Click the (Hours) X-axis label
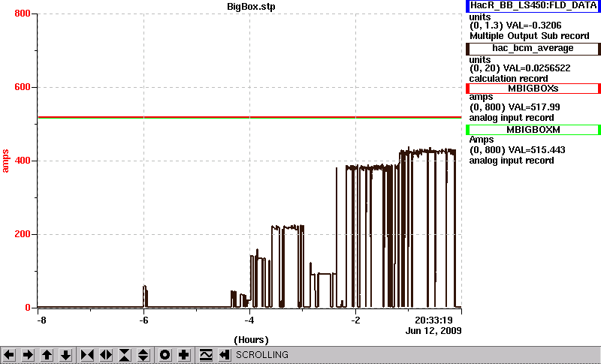The image size is (601, 364). click(251, 340)
